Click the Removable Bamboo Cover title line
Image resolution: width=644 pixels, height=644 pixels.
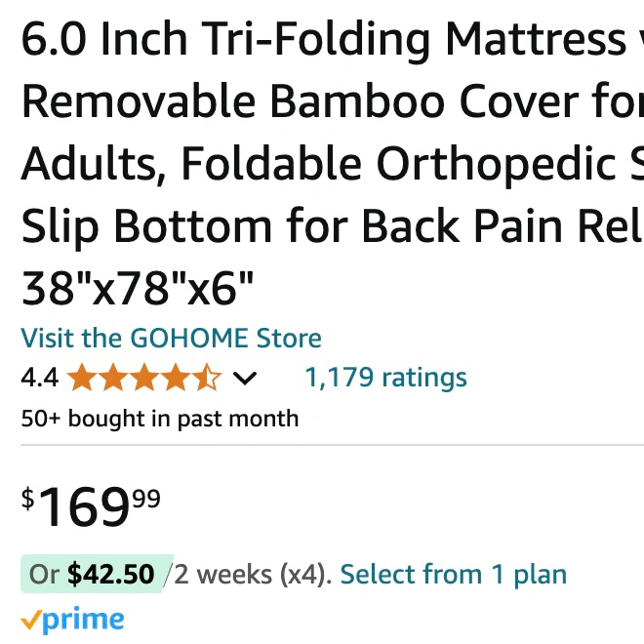pyautogui.click(x=332, y=101)
